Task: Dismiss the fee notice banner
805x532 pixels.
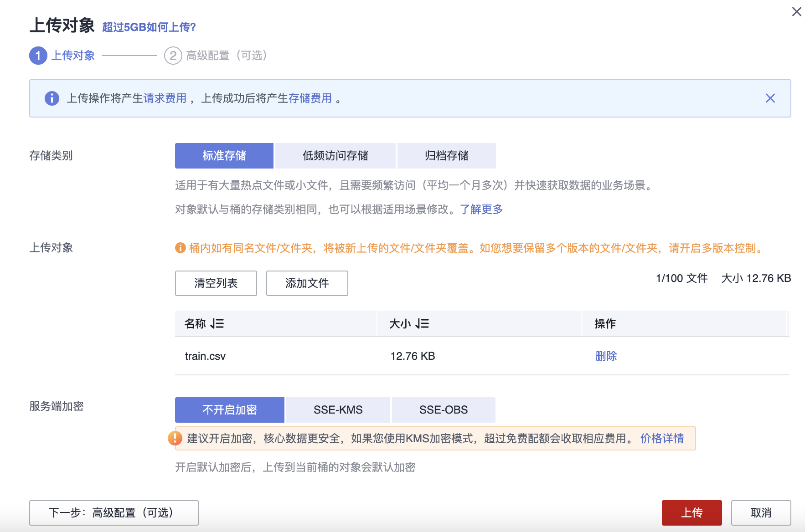Action: click(x=770, y=98)
